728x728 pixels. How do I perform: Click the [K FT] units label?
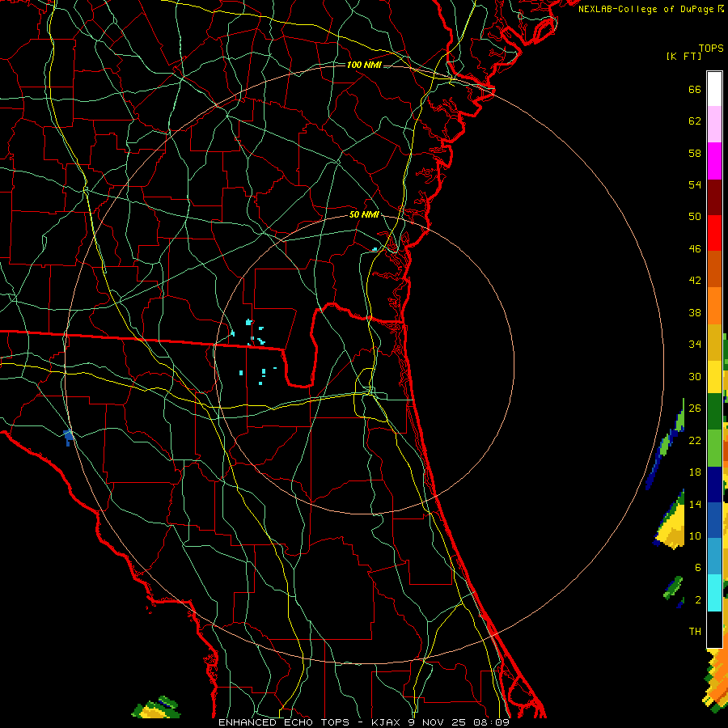pyautogui.click(x=684, y=56)
